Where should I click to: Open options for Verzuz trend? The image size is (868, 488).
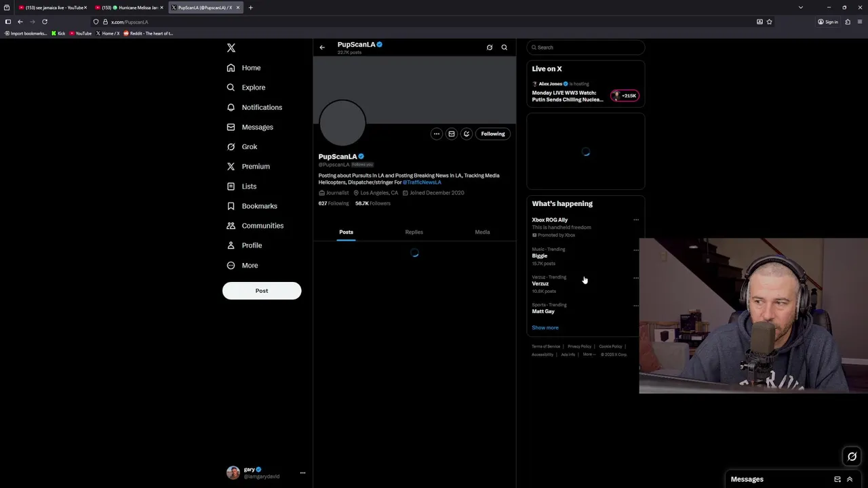(x=636, y=278)
